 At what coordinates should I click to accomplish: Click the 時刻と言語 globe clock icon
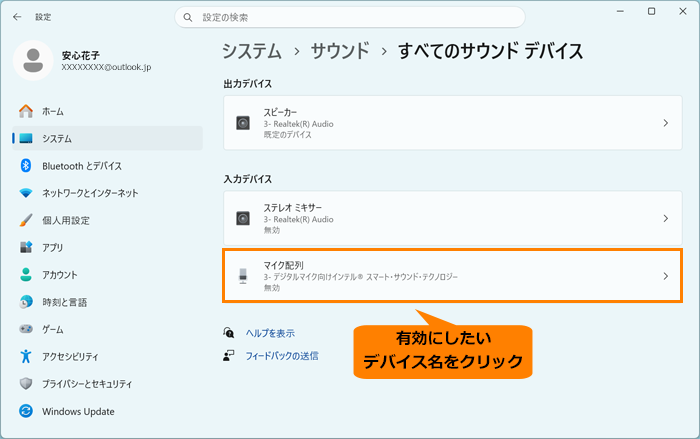coord(26,302)
